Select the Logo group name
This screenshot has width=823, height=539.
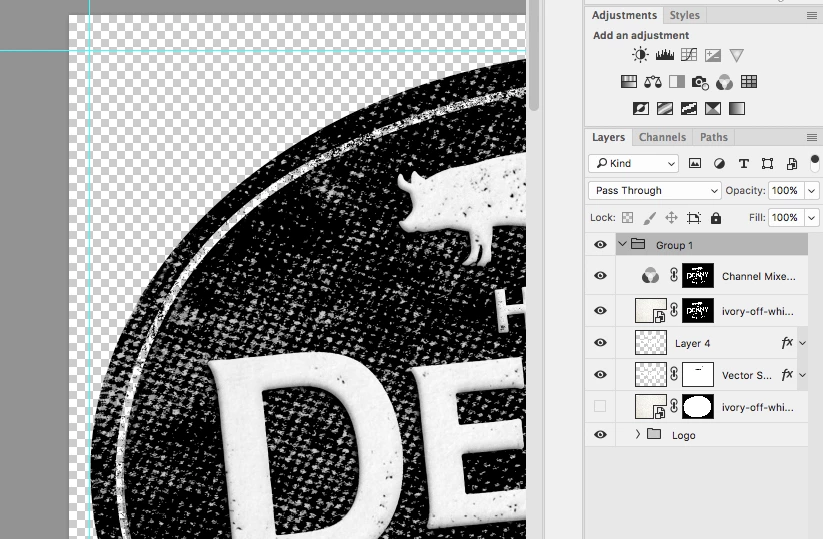pyautogui.click(x=683, y=435)
